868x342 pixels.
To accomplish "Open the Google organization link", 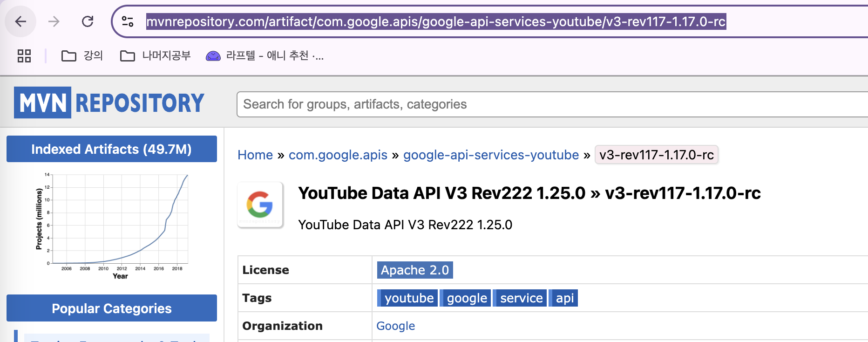I will point(396,326).
